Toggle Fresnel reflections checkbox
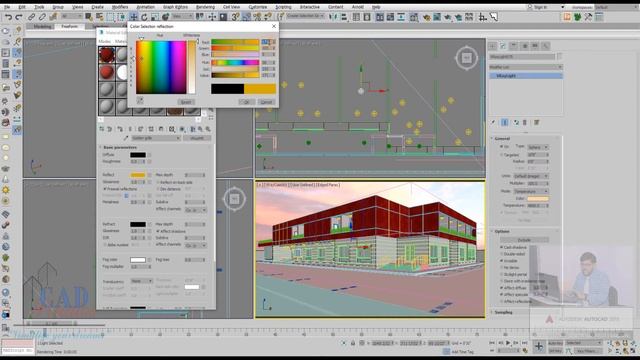Screen dimensions: 640x360 (105, 189)
